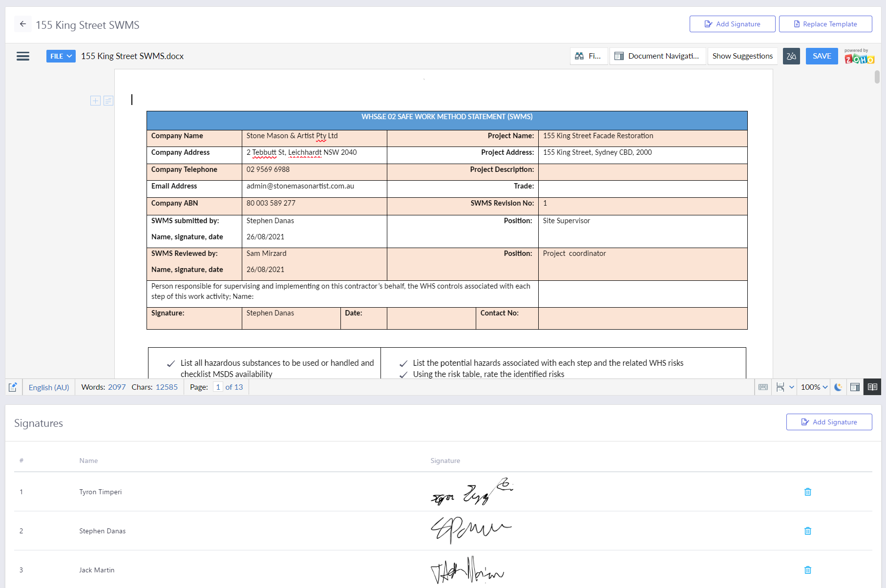Click the top Add Signature button
Image resolution: width=886 pixels, height=588 pixels.
[x=732, y=24]
